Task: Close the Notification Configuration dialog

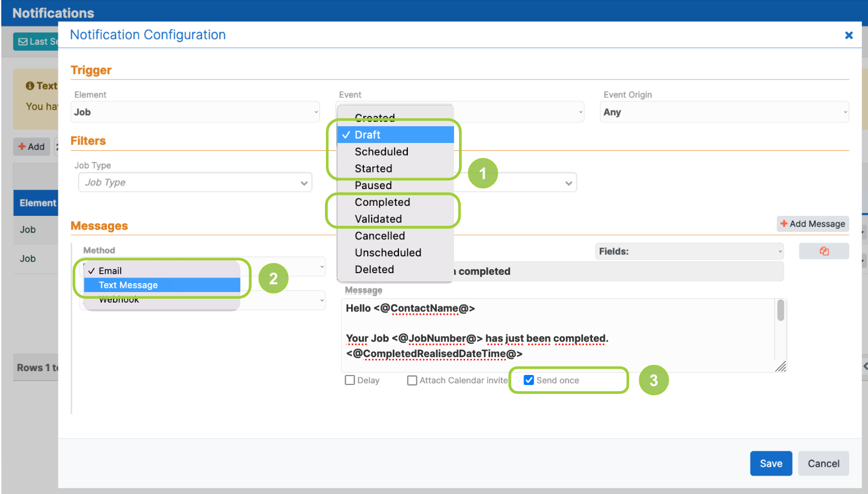Action: click(849, 35)
